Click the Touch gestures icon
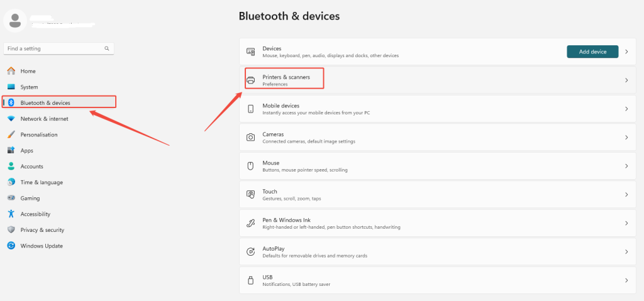This screenshot has height=301, width=644. (x=251, y=194)
